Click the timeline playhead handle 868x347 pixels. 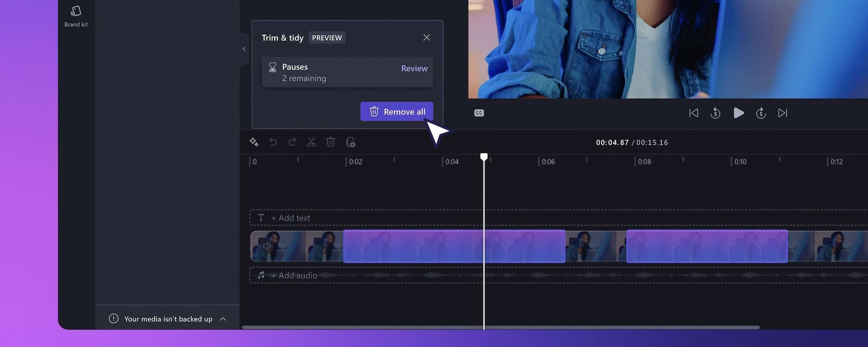[x=484, y=157]
